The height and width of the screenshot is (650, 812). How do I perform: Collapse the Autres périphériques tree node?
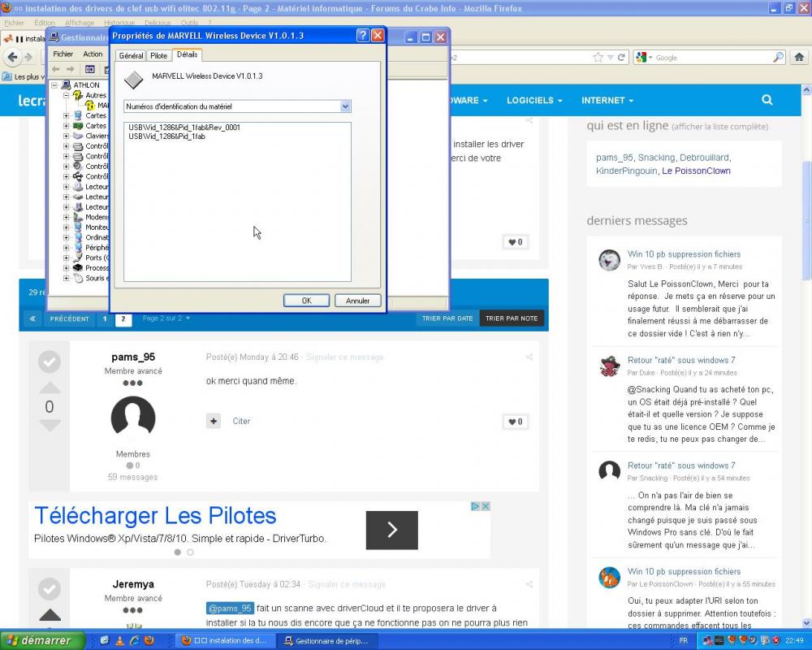66,95
